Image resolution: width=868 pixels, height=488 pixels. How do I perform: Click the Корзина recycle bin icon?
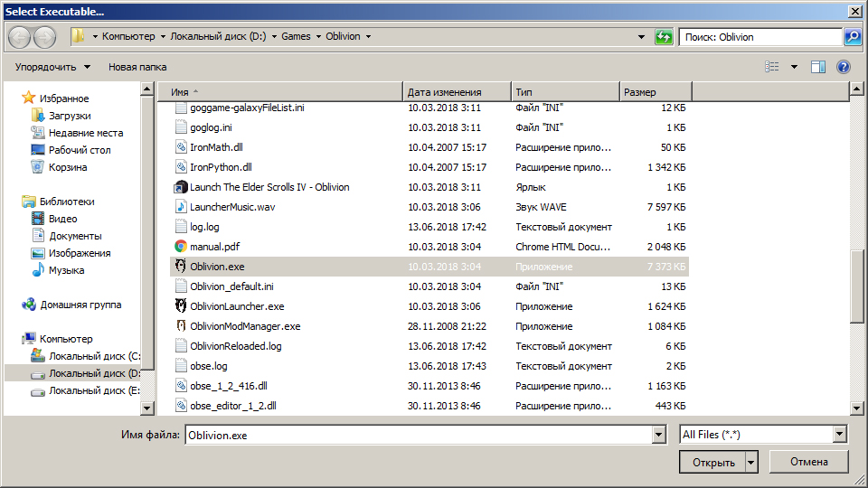tap(38, 166)
